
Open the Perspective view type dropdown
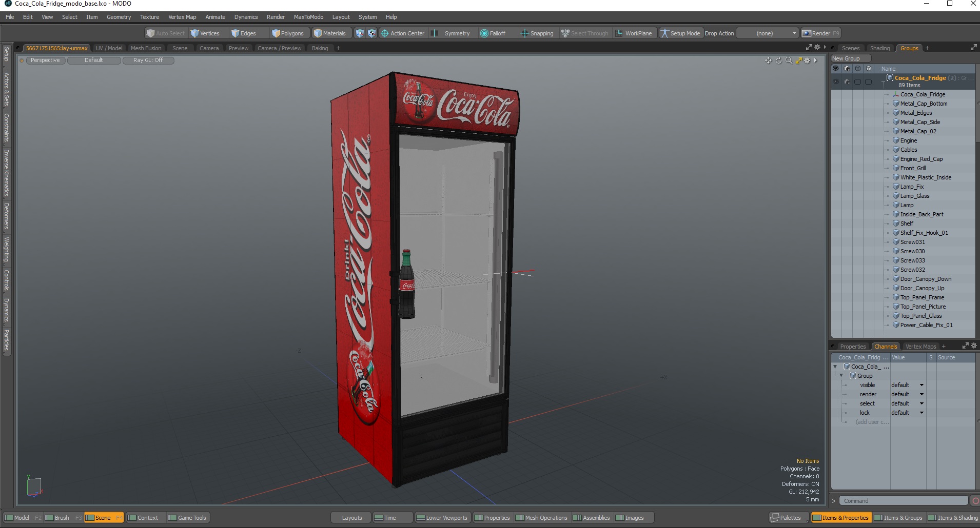point(45,60)
